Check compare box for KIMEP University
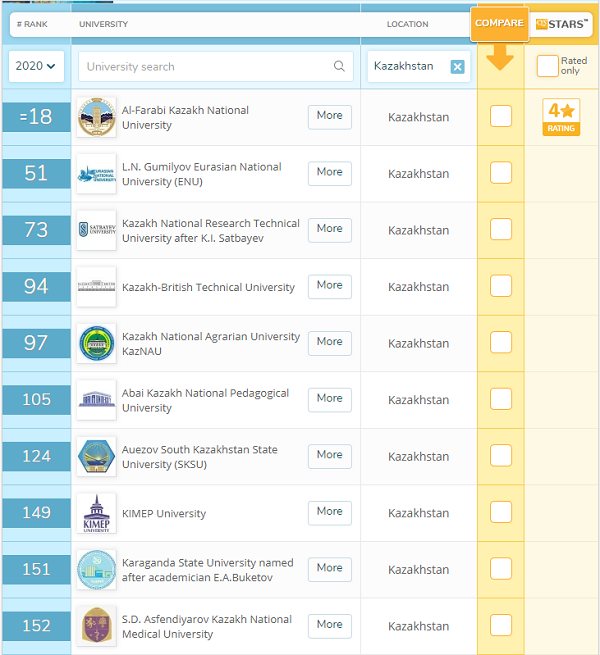The height and width of the screenshot is (655, 600). tap(501, 512)
